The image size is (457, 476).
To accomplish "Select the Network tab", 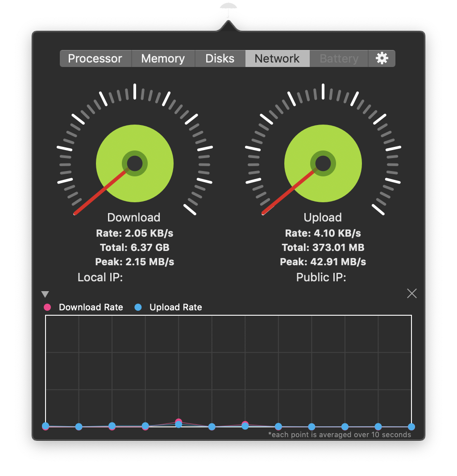I will 277,58.
